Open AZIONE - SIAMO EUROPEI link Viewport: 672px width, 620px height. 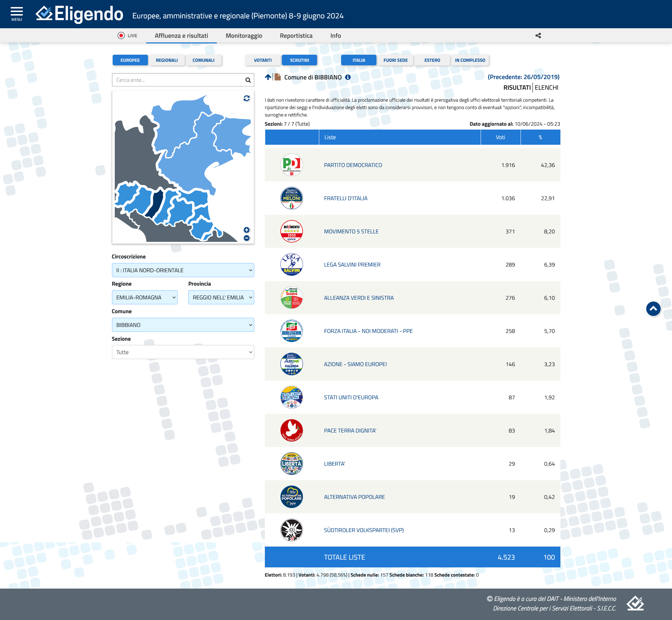355,364
